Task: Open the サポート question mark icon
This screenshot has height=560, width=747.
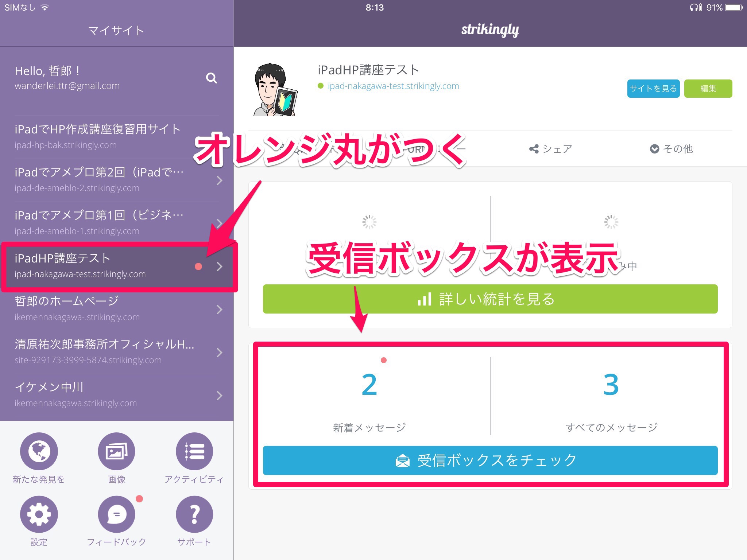Action: click(x=194, y=514)
